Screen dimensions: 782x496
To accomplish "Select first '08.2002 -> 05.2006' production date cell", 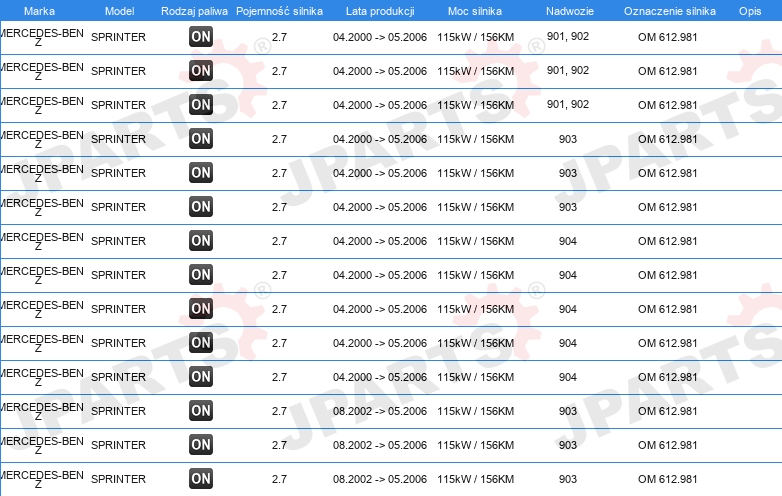I will coord(380,411).
